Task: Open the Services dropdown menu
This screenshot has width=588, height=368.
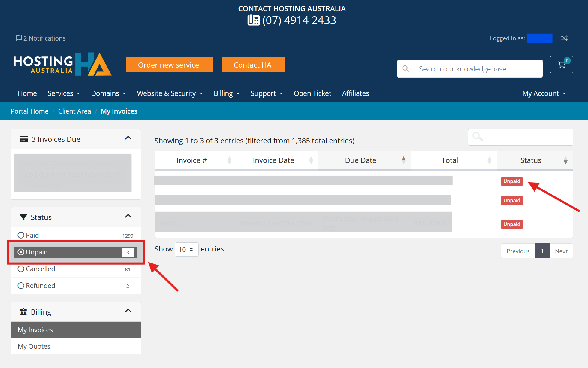Action: click(64, 93)
